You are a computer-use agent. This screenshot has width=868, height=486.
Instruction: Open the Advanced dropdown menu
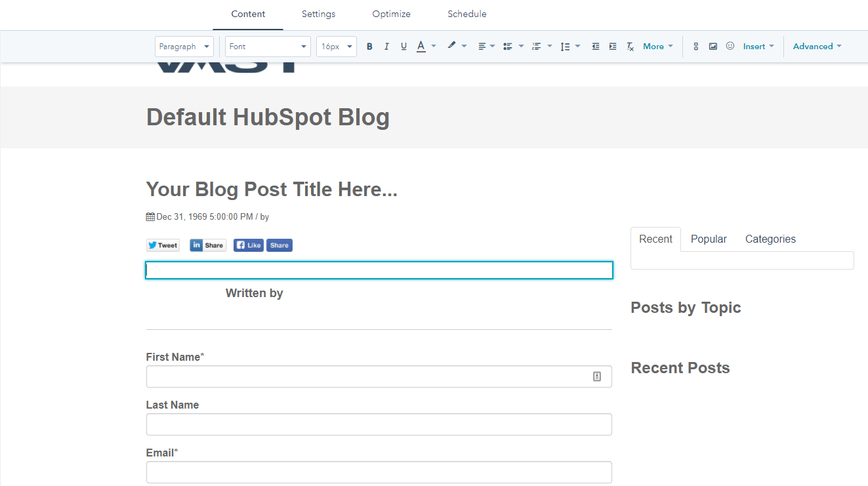(x=817, y=47)
